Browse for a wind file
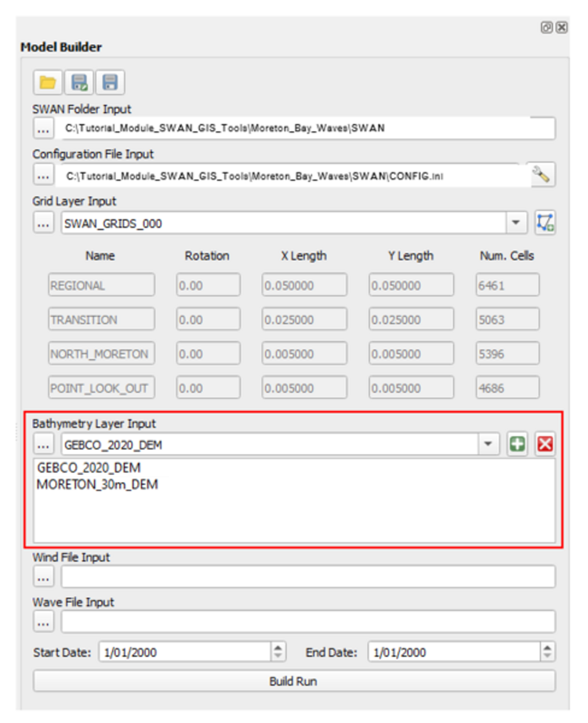Viewport: 588px width, 723px height. [x=42, y=577]
